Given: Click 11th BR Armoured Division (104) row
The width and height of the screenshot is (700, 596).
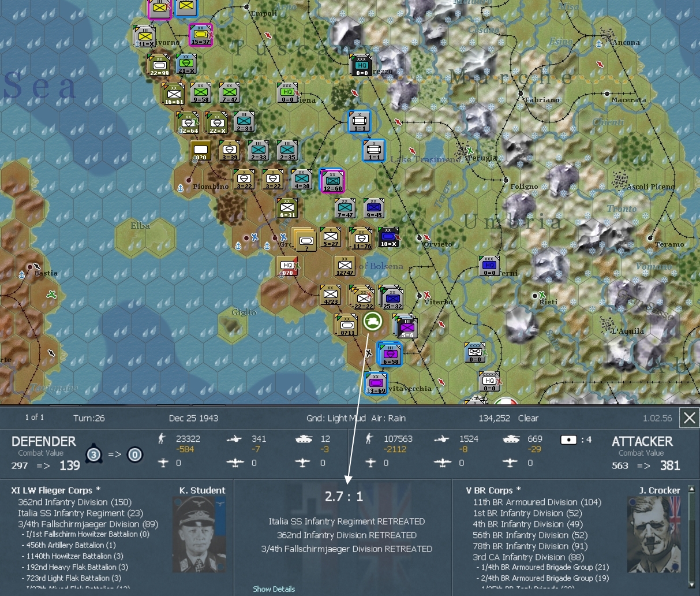Looking at the screenshot, I should pyautogui.click(x=537, y=502).
